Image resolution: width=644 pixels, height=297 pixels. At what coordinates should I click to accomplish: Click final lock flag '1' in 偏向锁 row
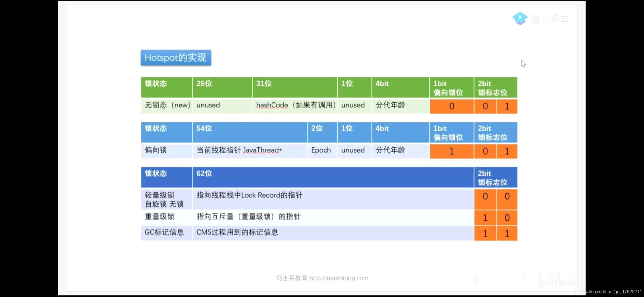click(507, 151)
